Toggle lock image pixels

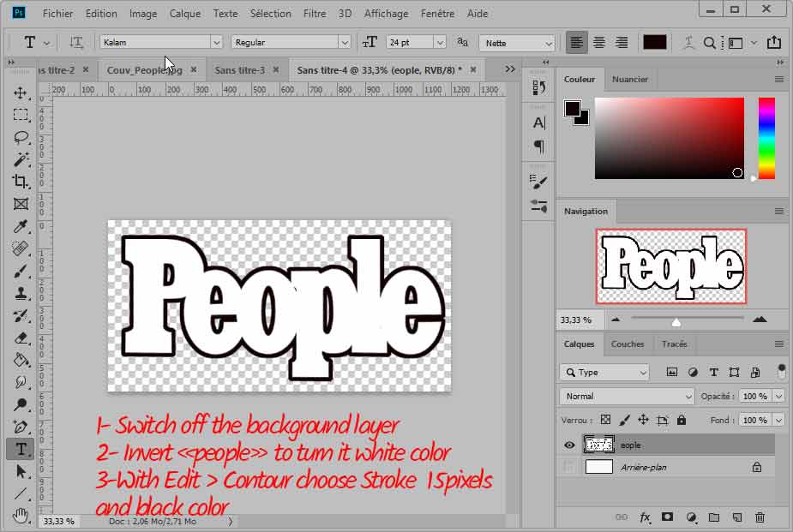(625, 420)
